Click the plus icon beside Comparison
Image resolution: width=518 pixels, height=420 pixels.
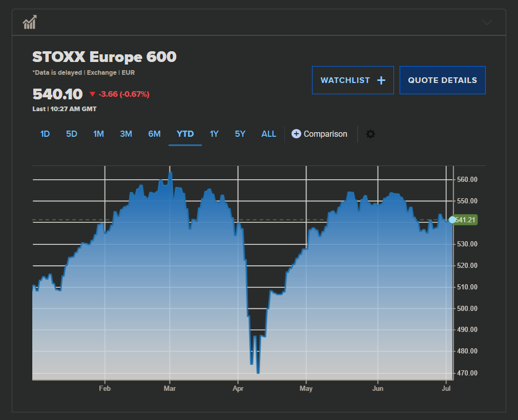pos(296,134)
